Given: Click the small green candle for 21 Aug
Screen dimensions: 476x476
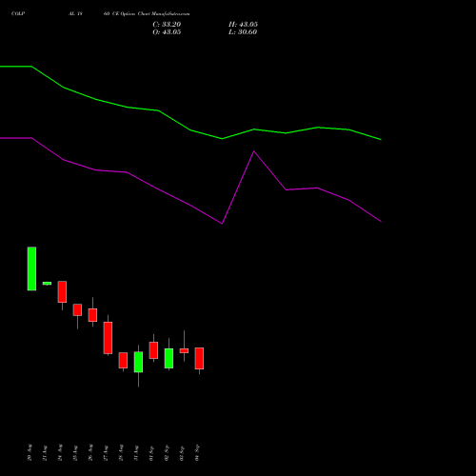Looking at the screenshot, I should [x=47, y=284].
